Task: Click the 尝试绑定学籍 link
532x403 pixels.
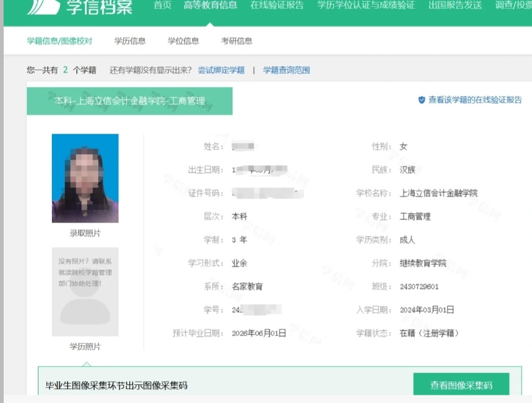Action: [221, 70]
